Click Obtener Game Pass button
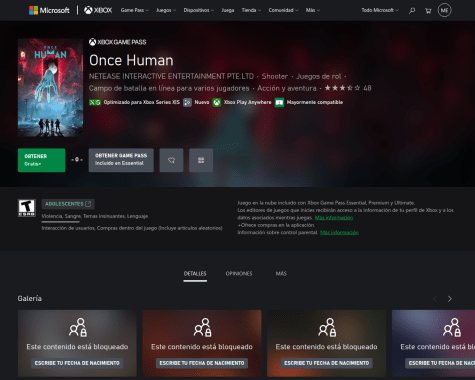Screen dimensions: 475x380 (x=121, y=160)
